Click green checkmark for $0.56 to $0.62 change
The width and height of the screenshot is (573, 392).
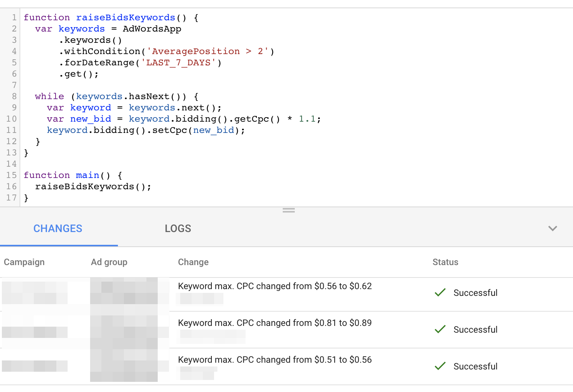[440, 292]
